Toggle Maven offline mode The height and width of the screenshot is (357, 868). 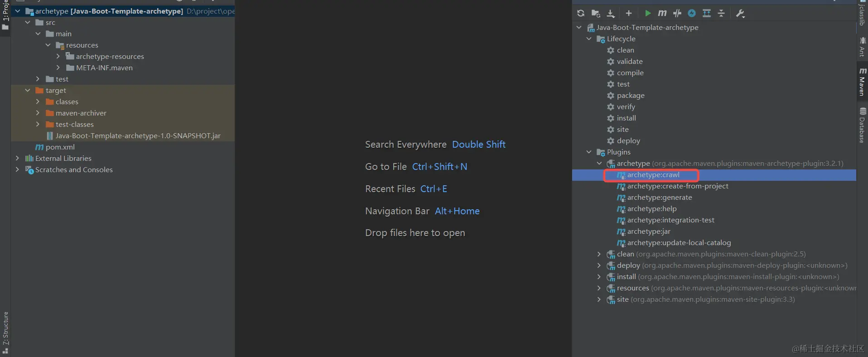coord(677,13)
